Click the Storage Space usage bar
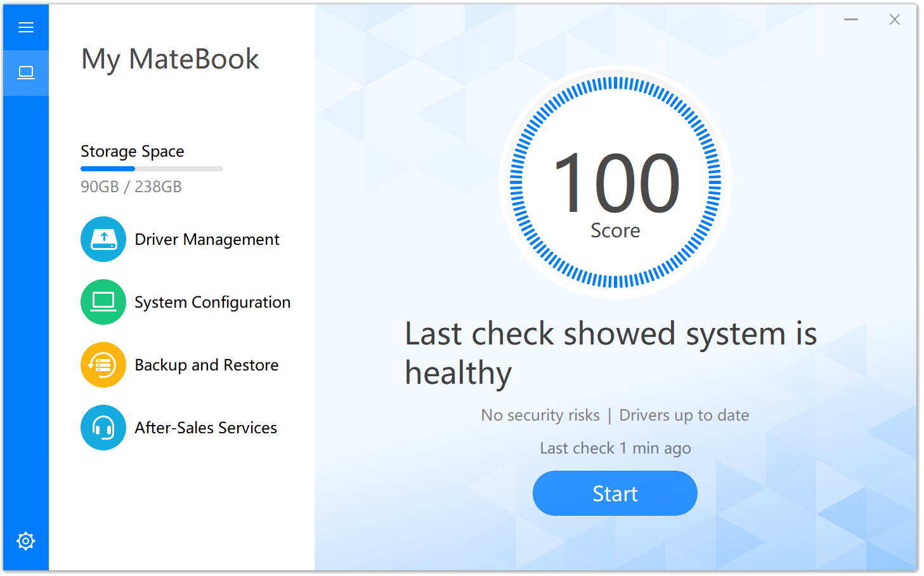Viewport: 924px width, 576px height. [x=152, y=169]
